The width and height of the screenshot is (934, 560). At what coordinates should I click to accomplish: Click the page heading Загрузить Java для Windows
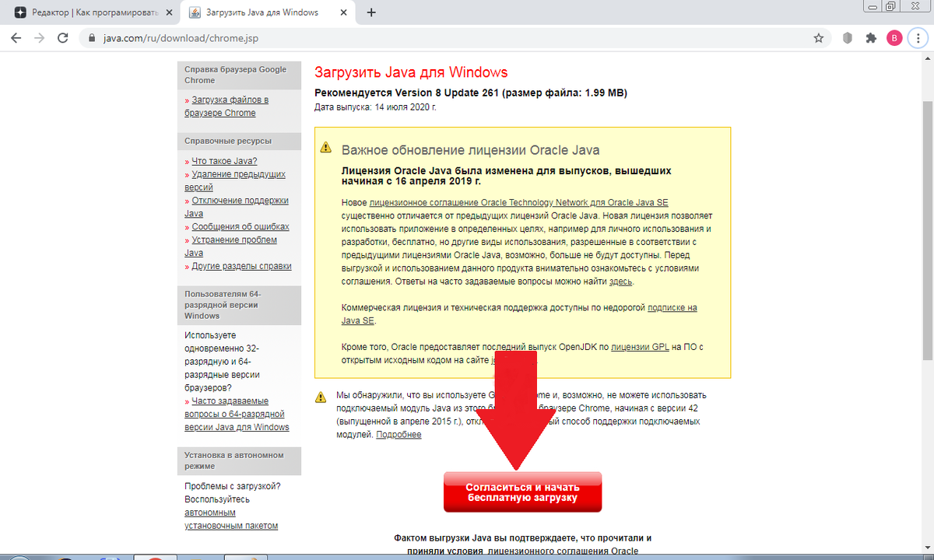pos(411,72)
